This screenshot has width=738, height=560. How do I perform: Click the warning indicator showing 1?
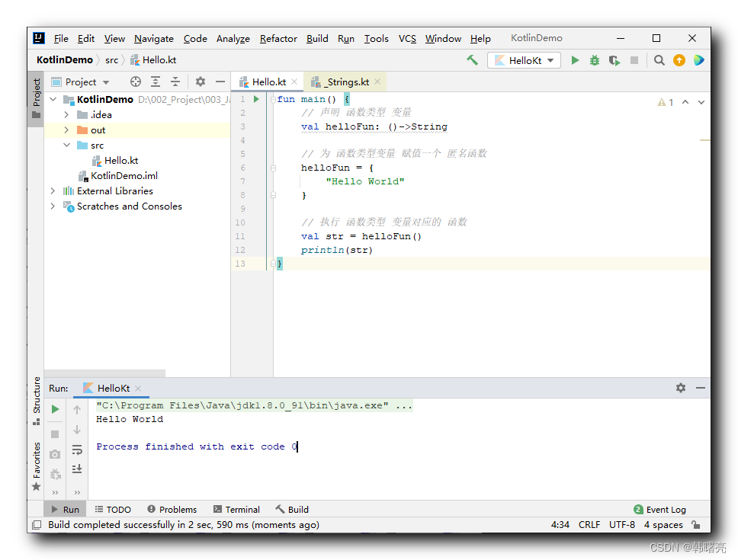[665, 102]
